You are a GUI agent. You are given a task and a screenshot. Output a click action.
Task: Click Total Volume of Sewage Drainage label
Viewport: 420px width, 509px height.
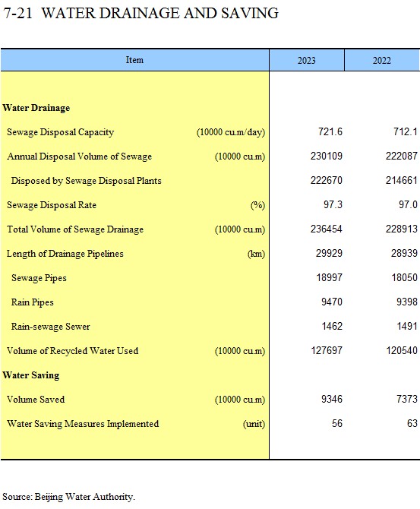75,229
